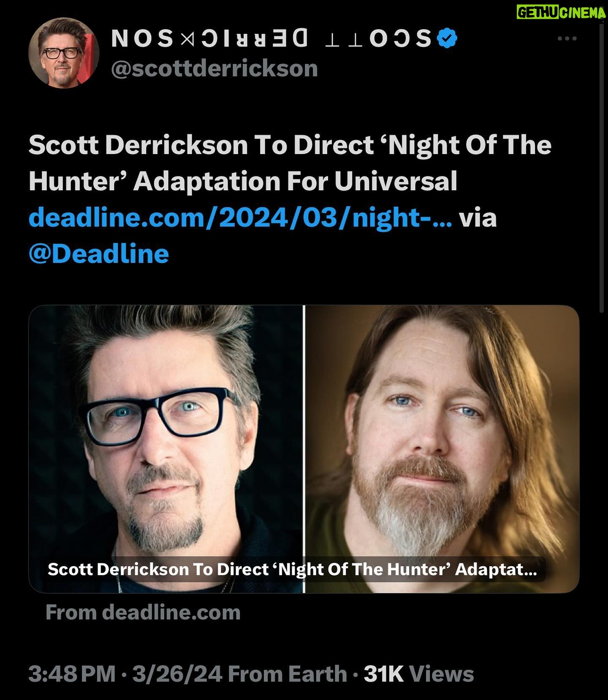Image resolution: width=608 pixels, height=700 pixels.
Task: Click the blue verified badge
Action: (x=446, y=39)
